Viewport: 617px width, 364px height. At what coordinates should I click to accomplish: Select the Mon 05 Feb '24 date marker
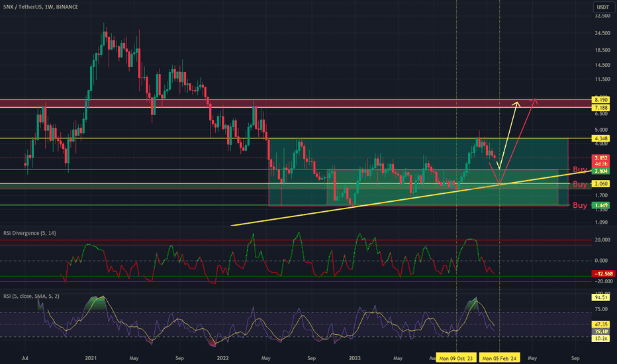[x=499, y=359]
